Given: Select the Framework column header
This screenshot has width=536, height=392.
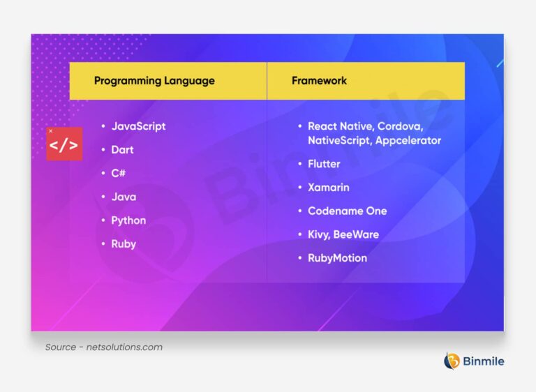Looking at the screenshot, I should 319,80.
